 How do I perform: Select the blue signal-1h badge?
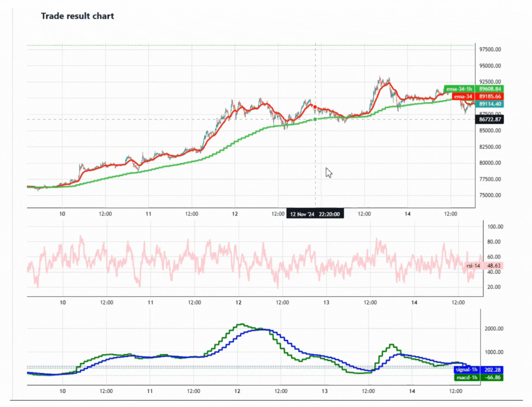coord(466,370)
